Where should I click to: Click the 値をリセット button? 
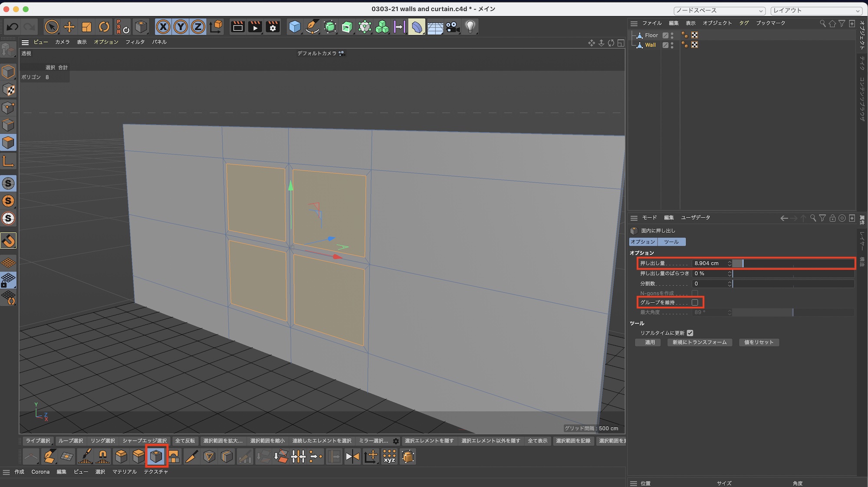(759, 342)
